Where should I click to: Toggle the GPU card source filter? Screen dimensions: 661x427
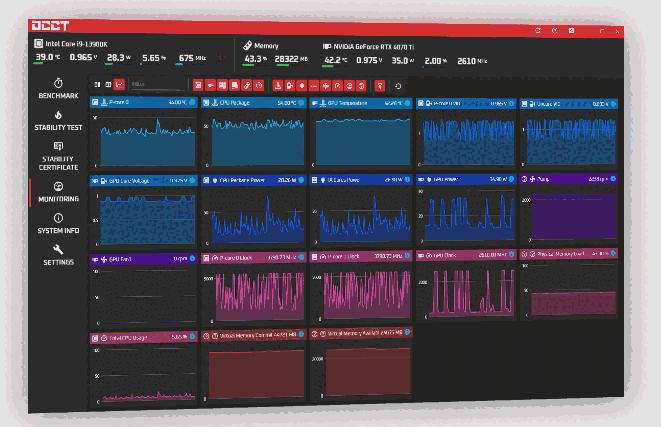pos(210,85)
